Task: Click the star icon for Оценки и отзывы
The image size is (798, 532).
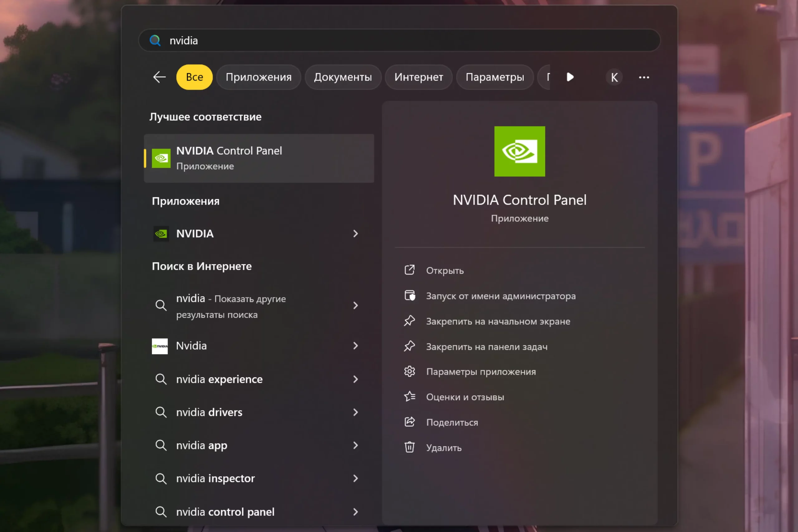Action: tap(410, 397)
